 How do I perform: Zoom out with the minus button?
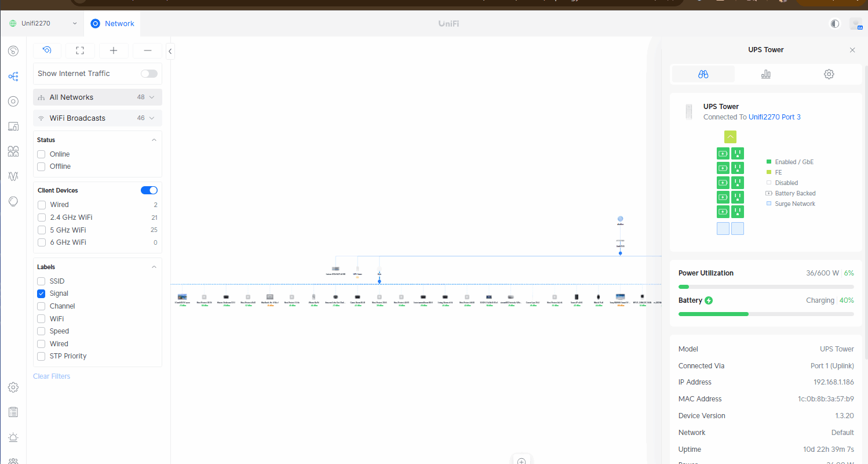[147, 50]
